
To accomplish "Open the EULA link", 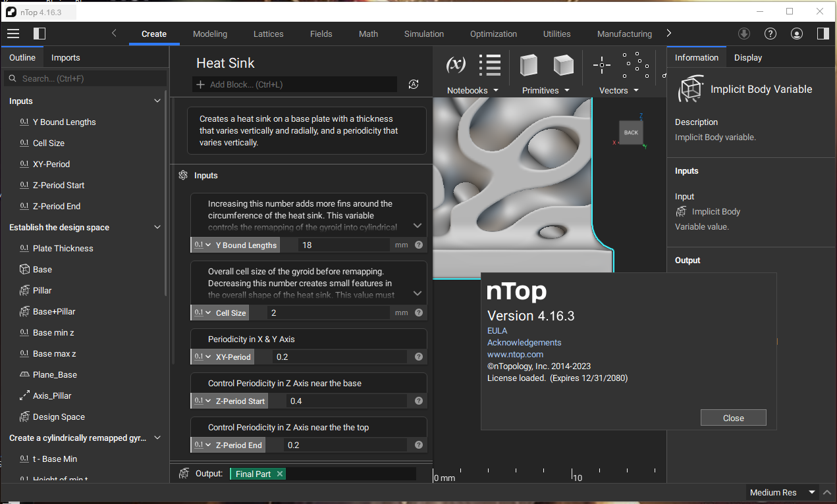I will click(497, 331).
